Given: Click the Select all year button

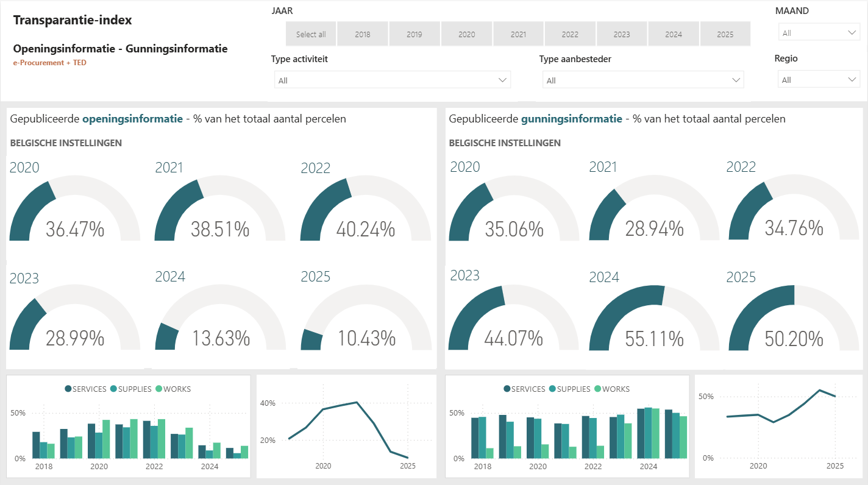Looking at the screenshot, I should point(311,34).
